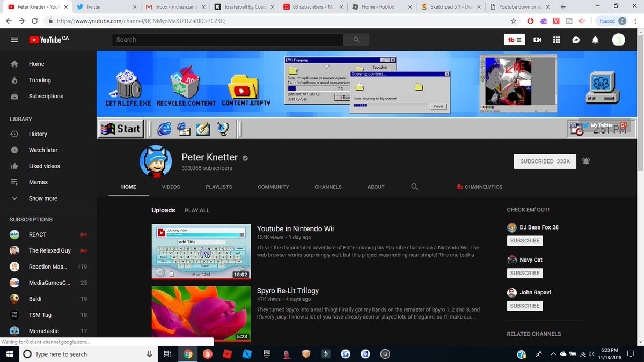Open Youtube in Nintendo Wii video thumbnail

tap(201, 252)
